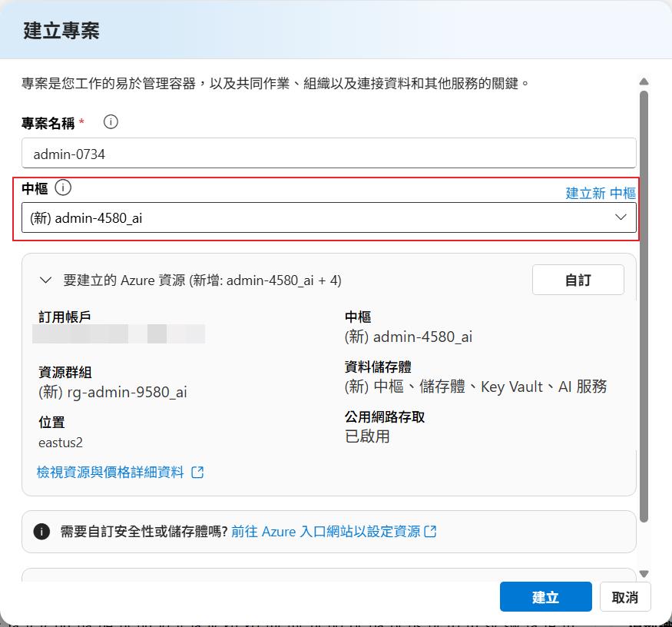
Task: Collapse the 要建立的 Azure 資源 section
Action: pyautogui.click(x=45, y=280)
